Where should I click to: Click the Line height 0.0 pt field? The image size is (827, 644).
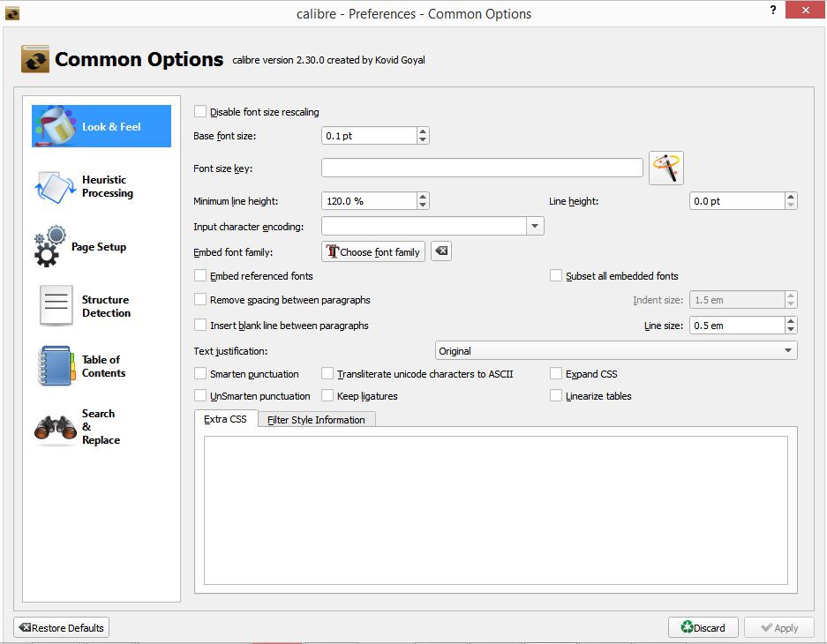pos(737,201)
